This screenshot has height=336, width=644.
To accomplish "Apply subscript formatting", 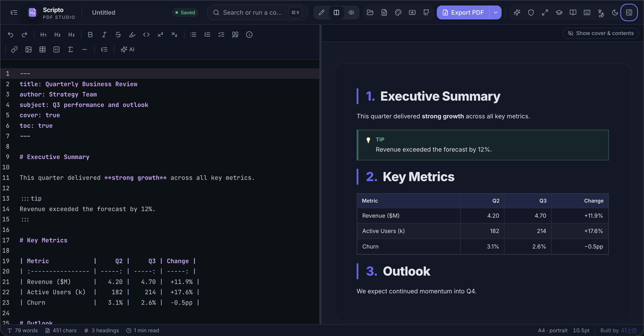I will [174, 35].
